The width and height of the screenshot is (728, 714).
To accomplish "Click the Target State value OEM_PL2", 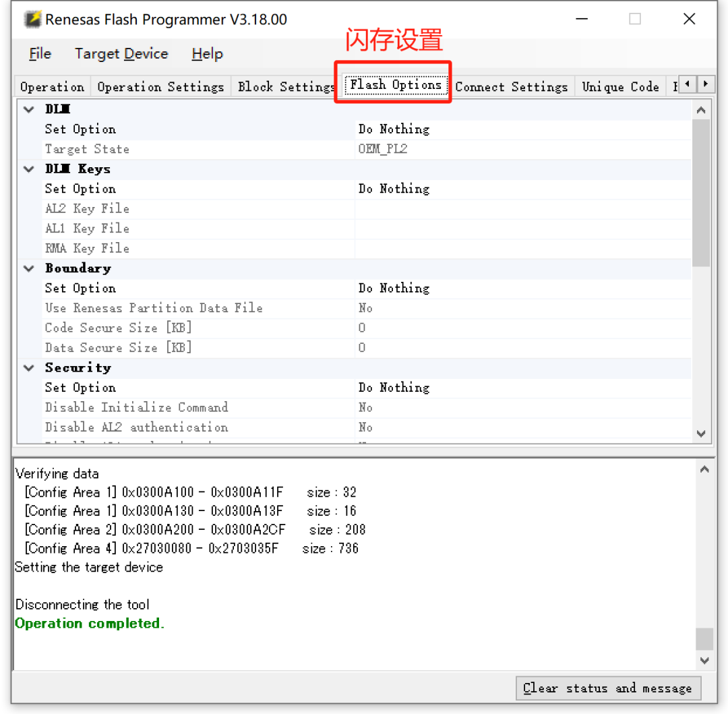I will point(523,149).
